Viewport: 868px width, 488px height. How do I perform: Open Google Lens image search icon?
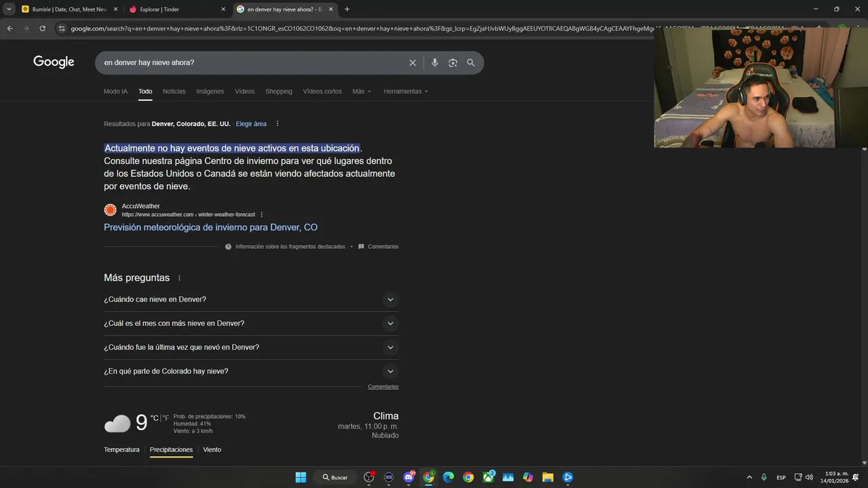(x=452, y=62)
